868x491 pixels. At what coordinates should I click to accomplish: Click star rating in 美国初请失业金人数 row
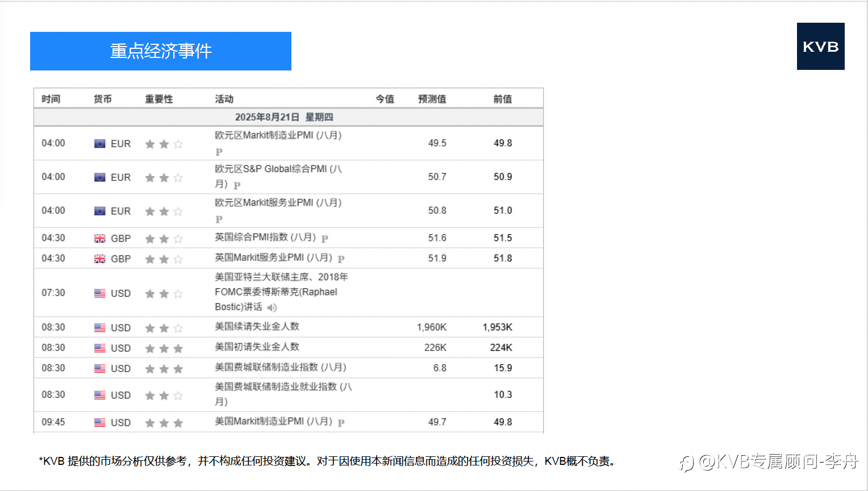[x=164, y=348]
